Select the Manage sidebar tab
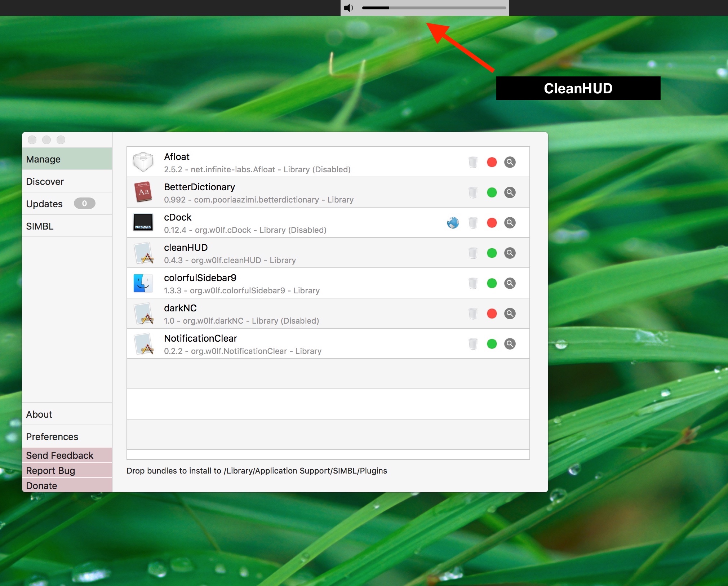 [x=67, y=159]
